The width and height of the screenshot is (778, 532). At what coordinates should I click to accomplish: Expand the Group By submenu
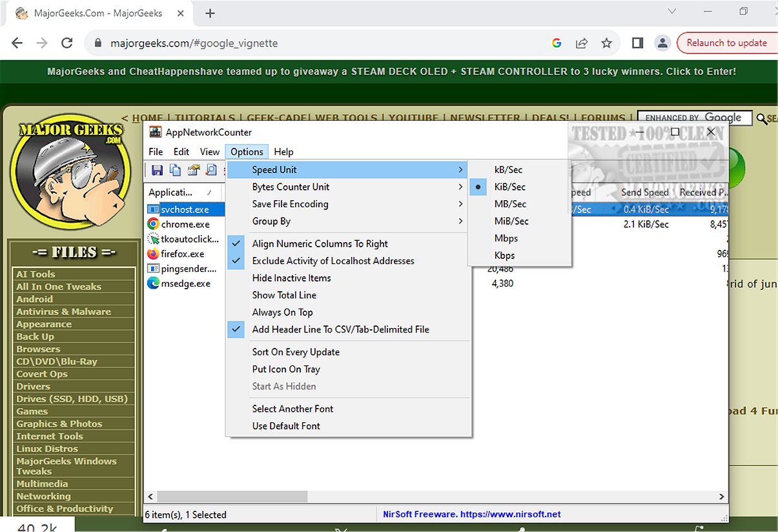pyautogui.click(x=349, y=221)
